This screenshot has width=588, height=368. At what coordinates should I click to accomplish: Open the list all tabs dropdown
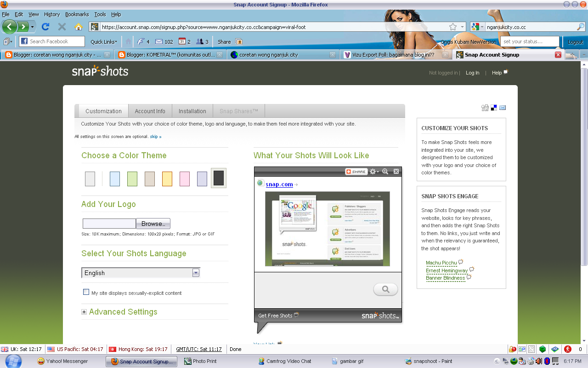click(584, 55)
